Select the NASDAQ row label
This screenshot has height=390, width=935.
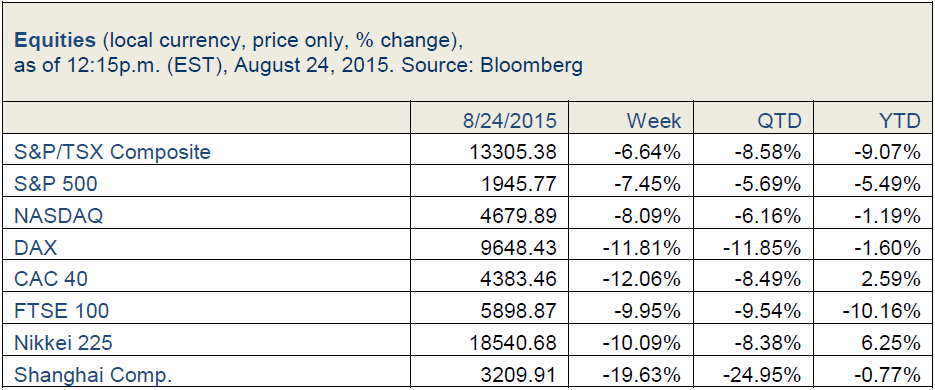click(x=58, y=215)
